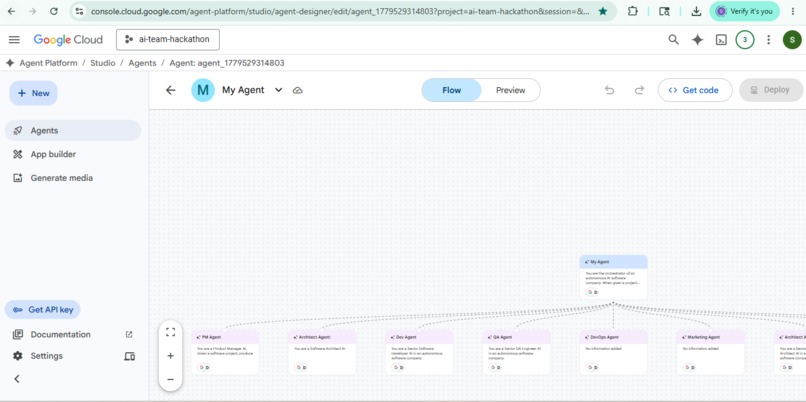Open the main navigation hamburger menu
Image resolution: width=806 pixels, height=402 pixels.
pos(14,40)
